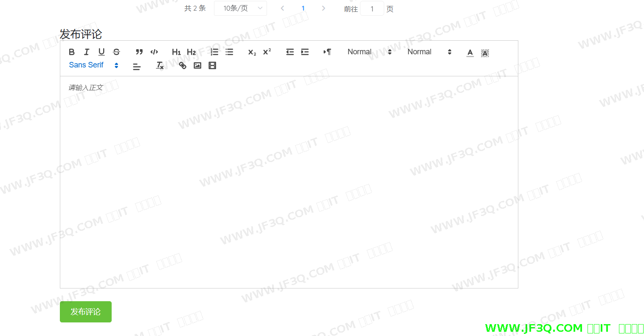
Task: Create an ordered numbered list
Action: pyautogui.click(x=214, y=52)
